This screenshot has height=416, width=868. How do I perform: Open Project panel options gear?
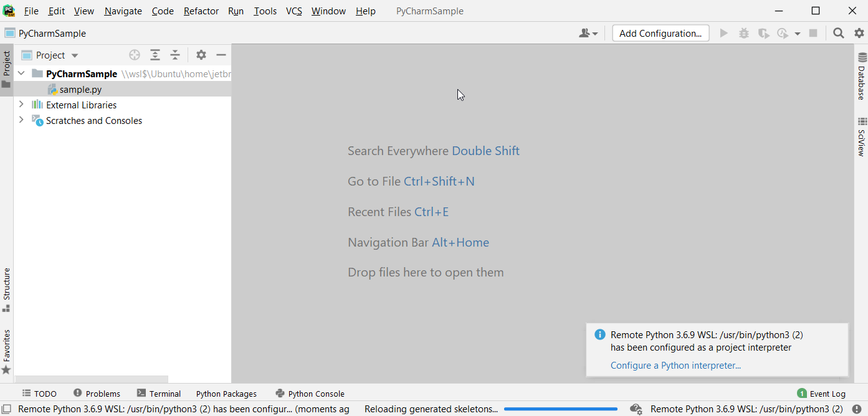(x=201, y=55)
